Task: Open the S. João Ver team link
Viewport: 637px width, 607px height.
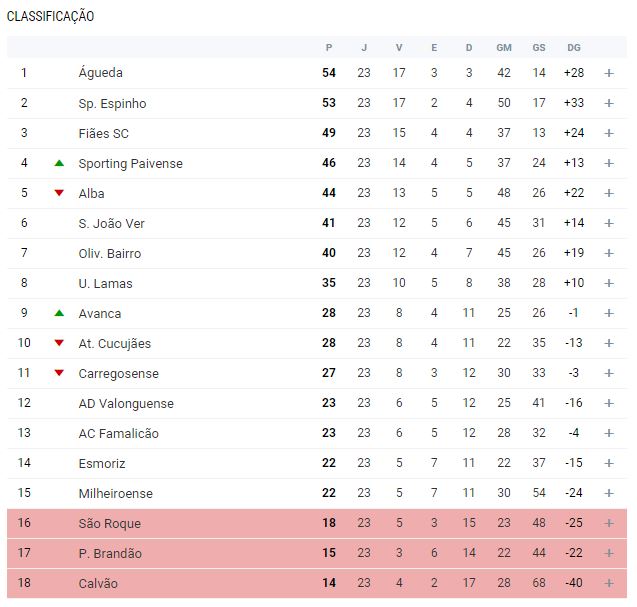Action: [x=111, y=223]
